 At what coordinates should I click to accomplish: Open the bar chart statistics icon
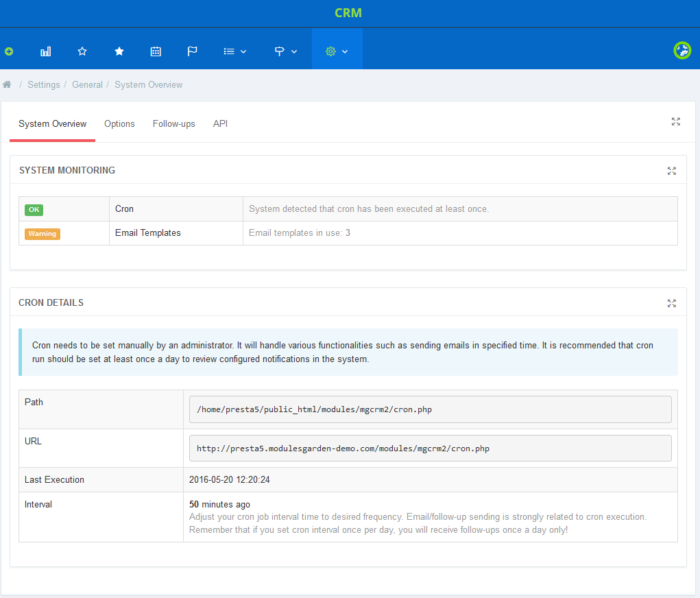pyautogui.click(x=45, y=52)
